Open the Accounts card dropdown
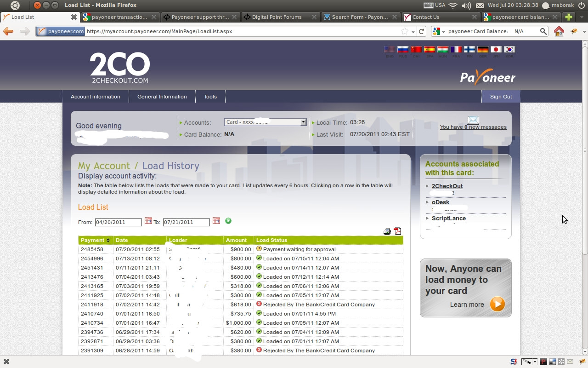Screen dimensions: 588x368 pos(265,122)
